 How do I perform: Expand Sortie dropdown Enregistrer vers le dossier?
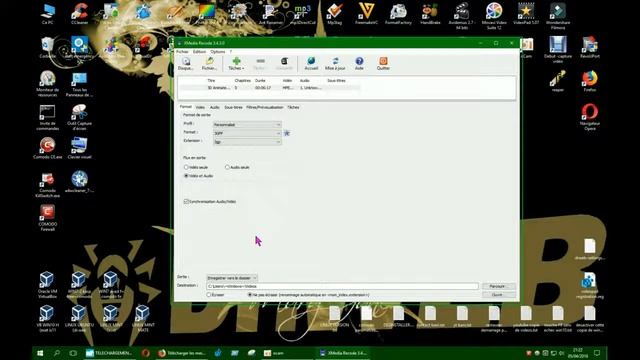232,278
